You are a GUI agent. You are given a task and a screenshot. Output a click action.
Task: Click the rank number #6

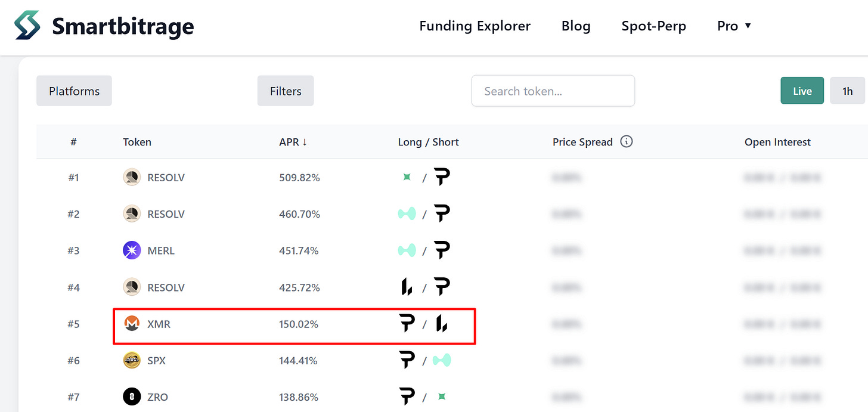coord(73,361)
